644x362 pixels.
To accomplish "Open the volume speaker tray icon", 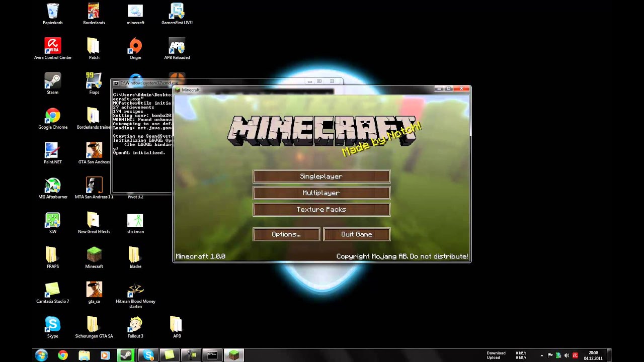I will click(x=567, y=355).
